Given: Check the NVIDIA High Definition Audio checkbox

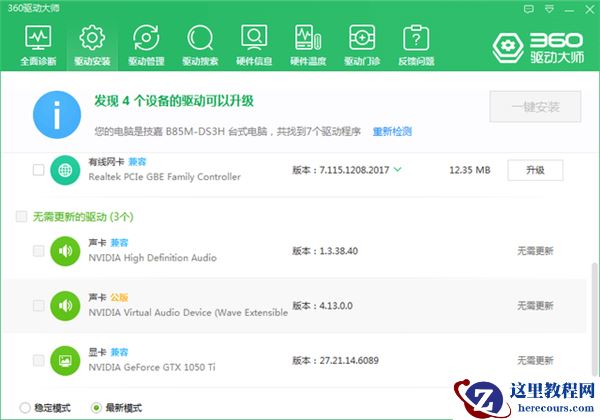Looking at the screenshot, I should [39, 251].
